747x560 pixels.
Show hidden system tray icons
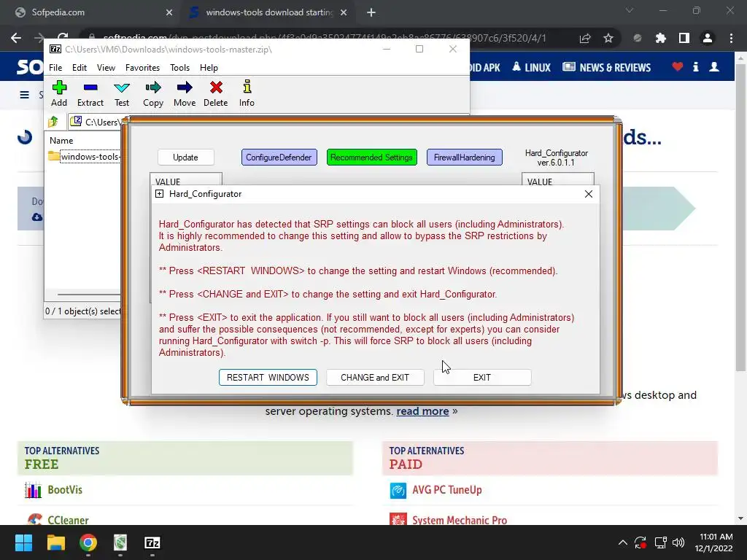622,542
